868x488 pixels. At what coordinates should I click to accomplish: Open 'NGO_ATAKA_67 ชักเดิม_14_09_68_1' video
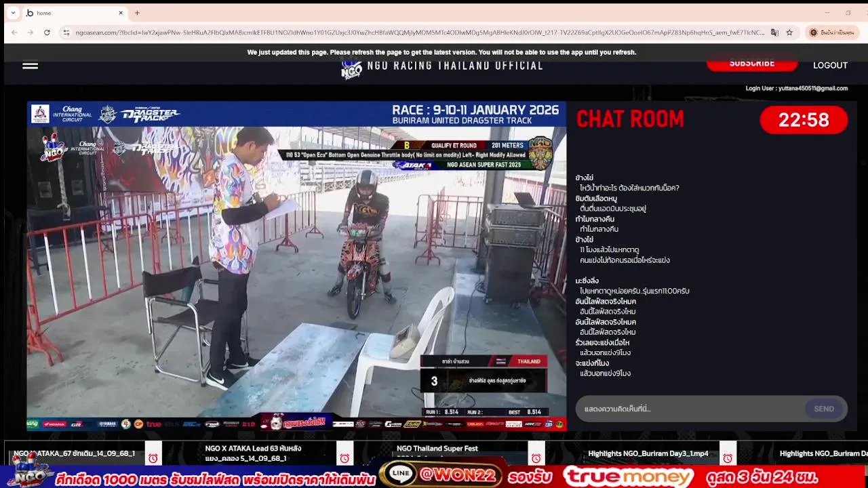tap(75, 453)
